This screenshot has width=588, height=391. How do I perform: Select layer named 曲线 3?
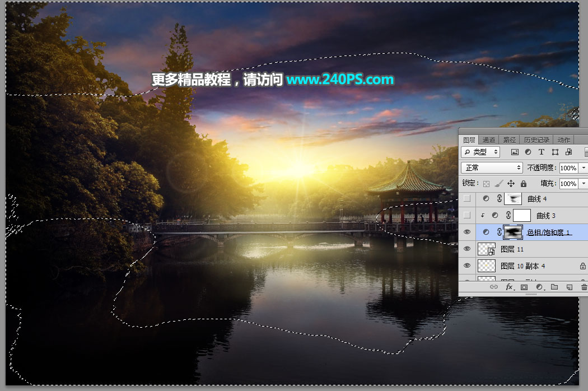click(x=546, y=216)
